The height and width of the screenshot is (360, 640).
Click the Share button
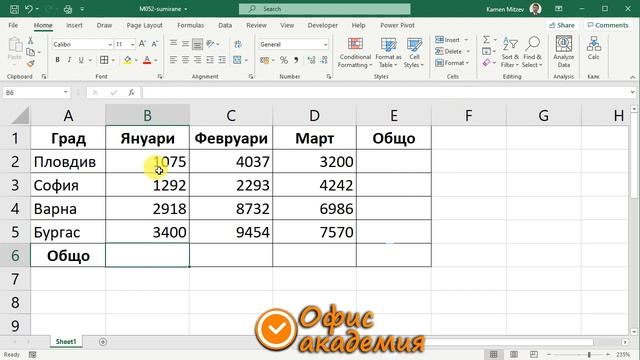pyautogui.click(x=562, y=25)
